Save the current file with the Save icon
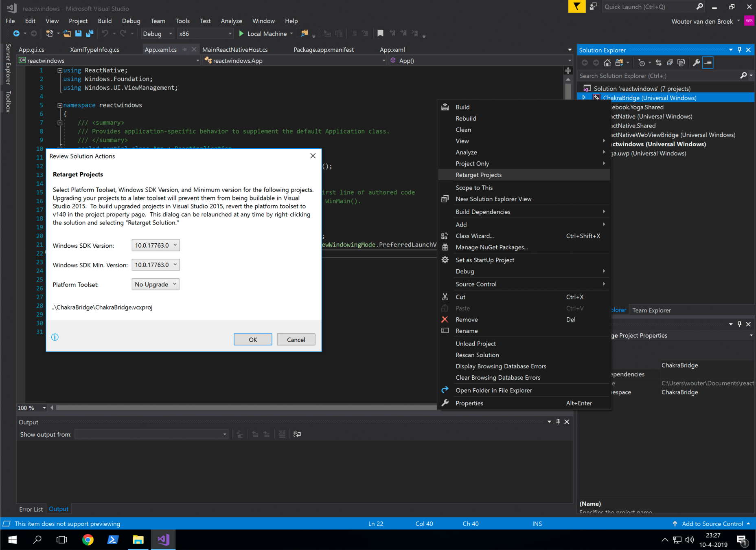Viewport: 756px width, 550px height. [79, 33]
